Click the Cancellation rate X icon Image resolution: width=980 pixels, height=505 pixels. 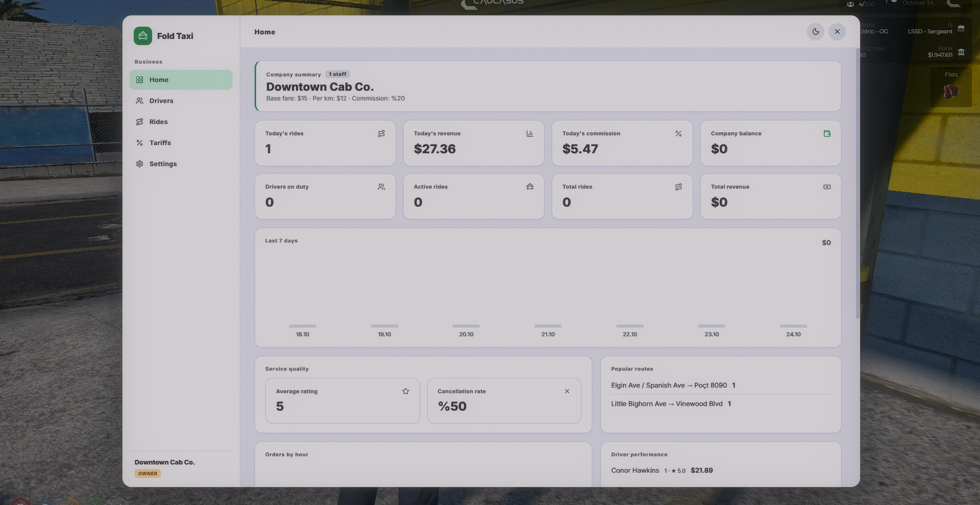567,391
